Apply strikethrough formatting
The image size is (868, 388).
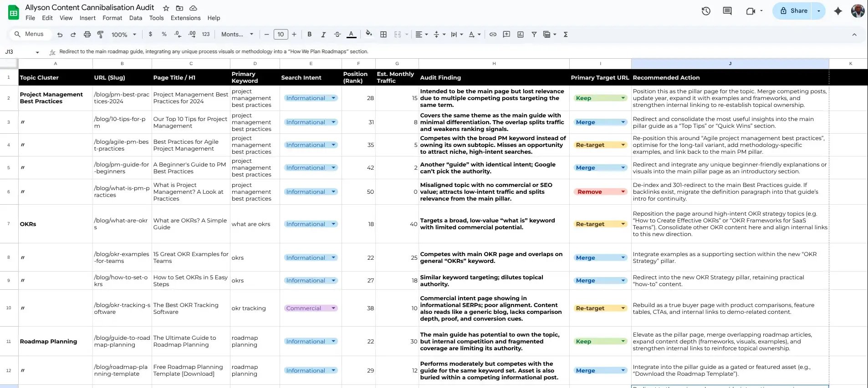[x=337, y=35]
